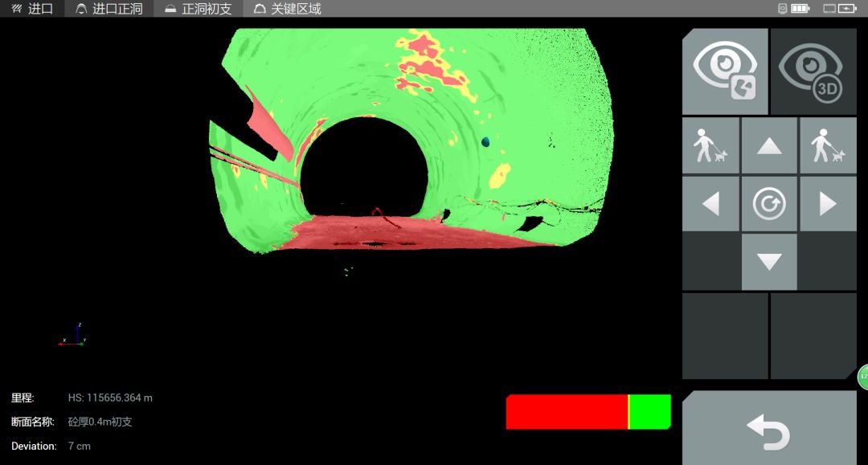Switch to the 3D eye view mode
The image size is (868, 465).
813,71
